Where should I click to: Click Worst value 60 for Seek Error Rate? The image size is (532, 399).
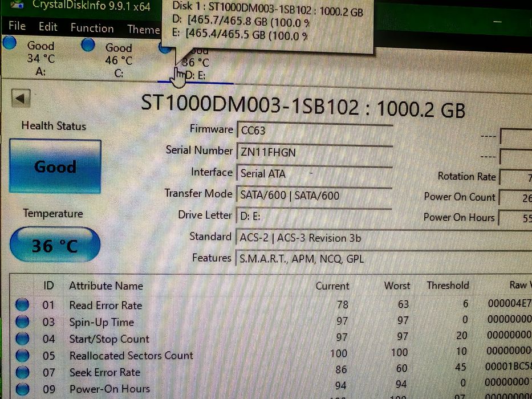[402, 368]
